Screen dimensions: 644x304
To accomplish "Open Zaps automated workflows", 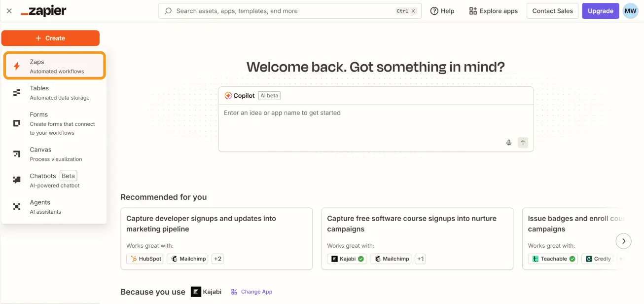I will 54,66.
